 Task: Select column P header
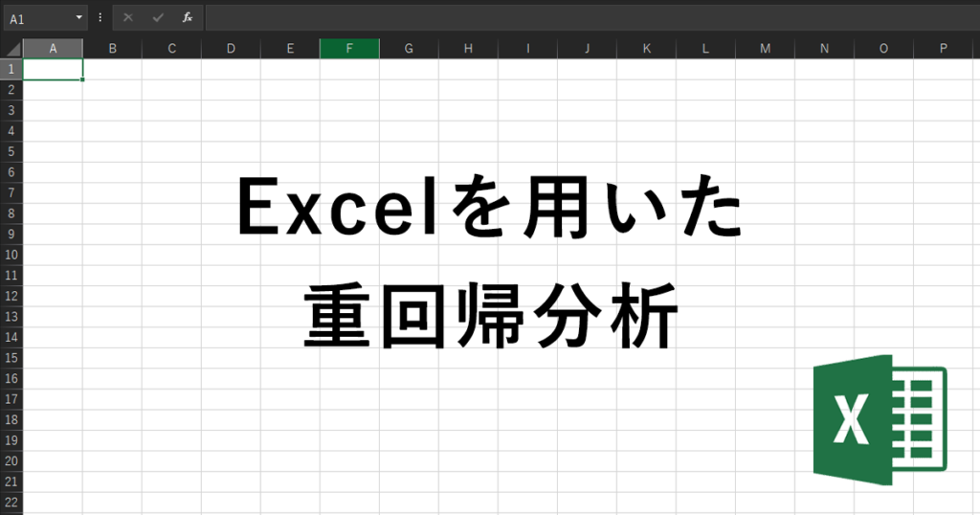943,49
